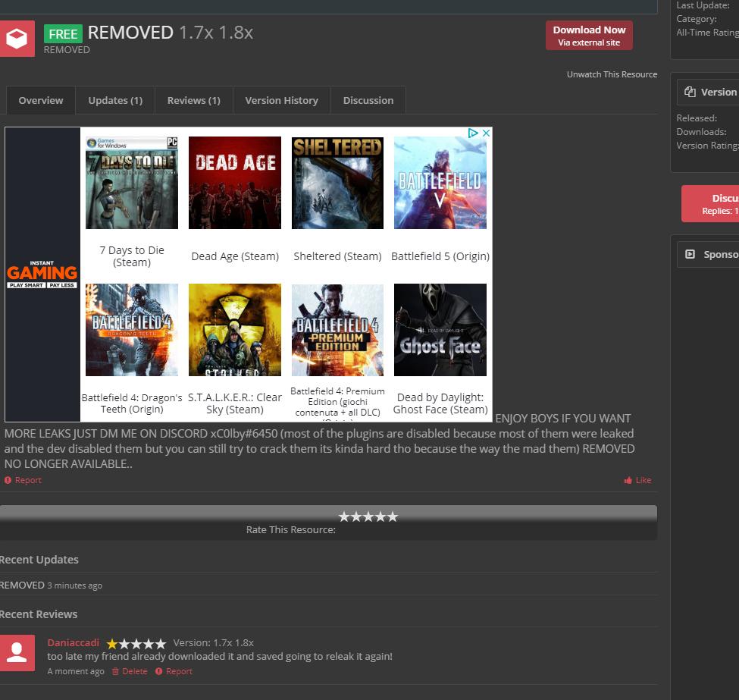Image resolution: width=739 pixels, height=700 pixels.
Task: Click 'Dead by Daylight: Ghost Face (Steam)' caption
Action: pos(440,403)
